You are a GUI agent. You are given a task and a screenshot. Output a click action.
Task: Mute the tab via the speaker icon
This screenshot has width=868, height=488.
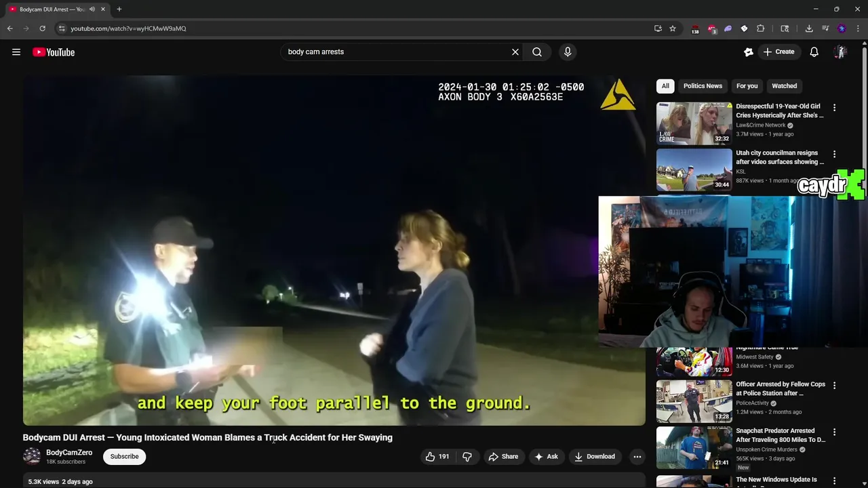(92, 9)
